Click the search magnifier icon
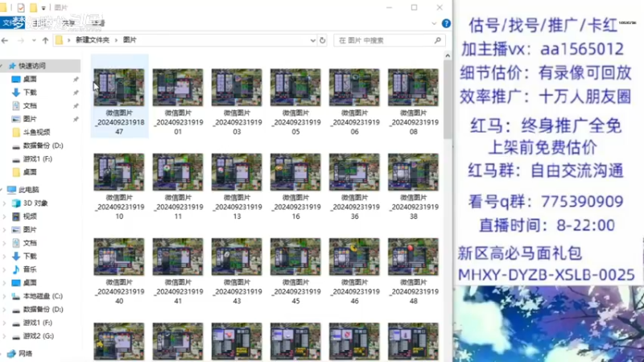The height and width of the screenshot is (362, 644). click(438, 40)
